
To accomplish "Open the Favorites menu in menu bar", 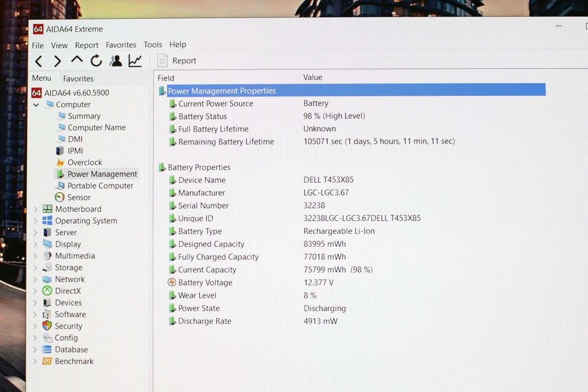I will click(121, 45).
